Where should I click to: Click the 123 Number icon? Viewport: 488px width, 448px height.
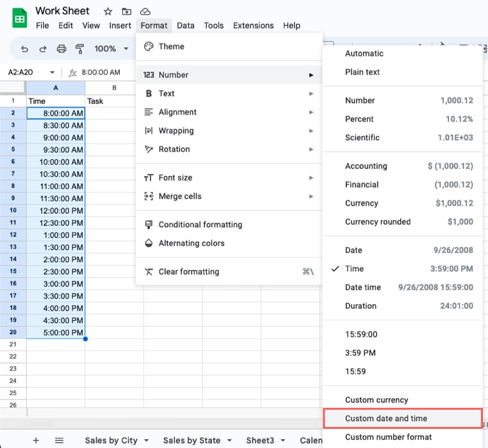click(x=149, y=75)
